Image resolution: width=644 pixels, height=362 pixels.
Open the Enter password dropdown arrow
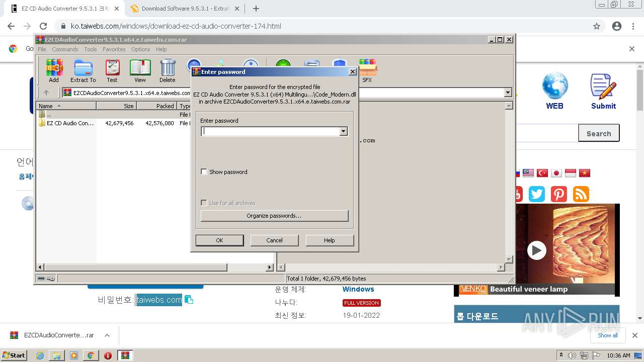(343, 131)
